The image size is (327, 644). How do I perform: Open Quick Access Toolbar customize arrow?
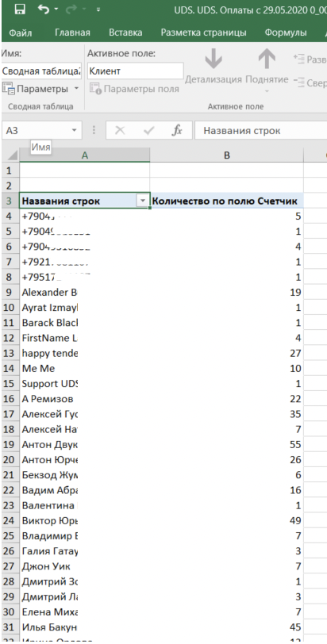(x=98, y=10)
